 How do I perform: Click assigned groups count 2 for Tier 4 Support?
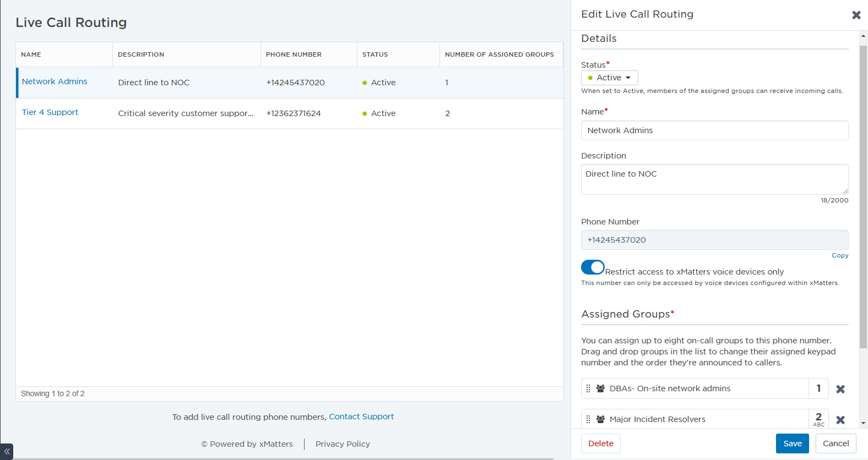(448, 113)
